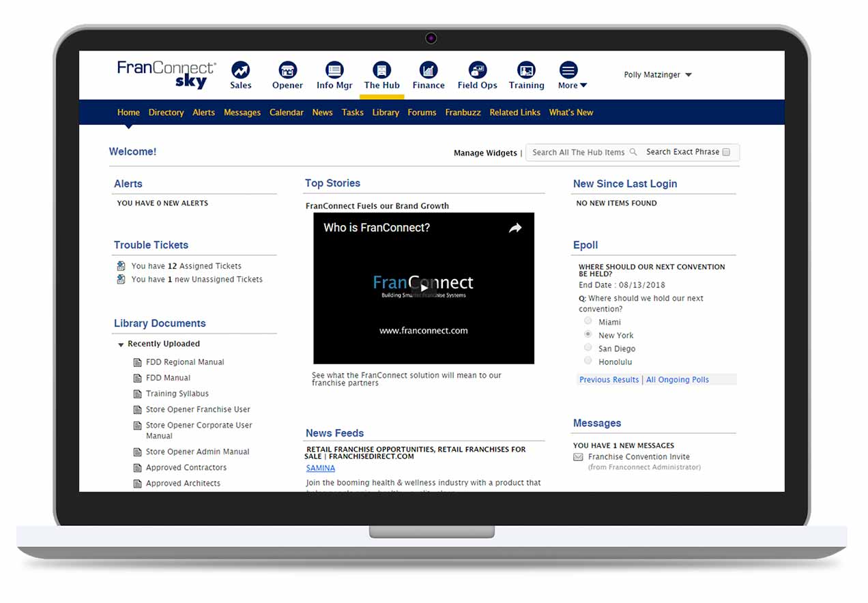Enable the Search Exact Phrase checkbox
The height and width of the screenshot is (603, 868).
tap(726, 152)
